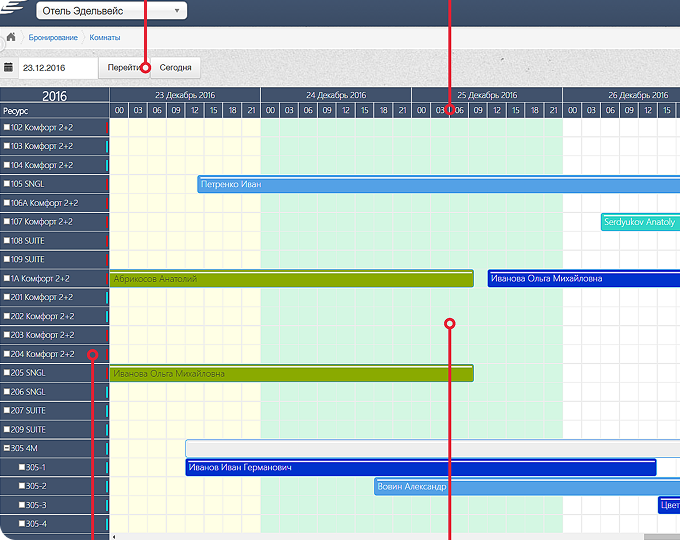
Task: Click the 18 hour cell under 24 Декабрь
Action: [383, 110]
